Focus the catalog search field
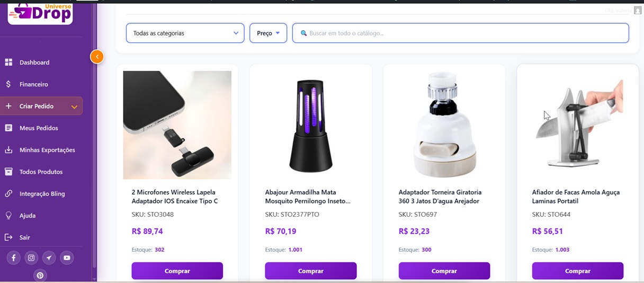644x283 pixels. coord(461,33)
